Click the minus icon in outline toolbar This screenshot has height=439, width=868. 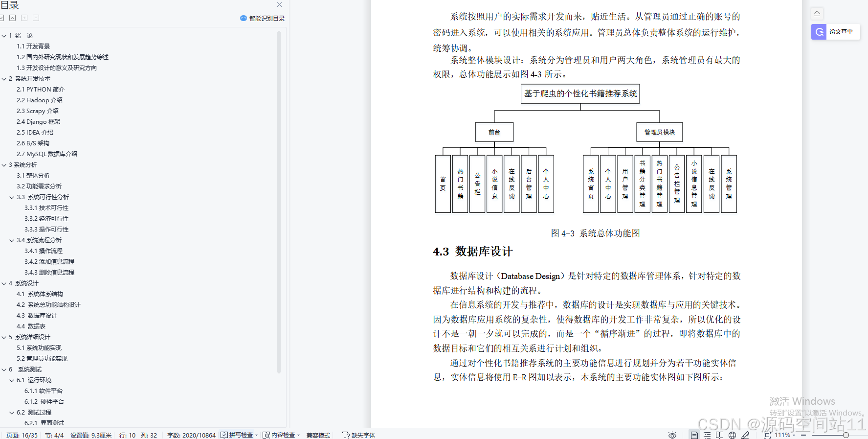tap(36, 18)
